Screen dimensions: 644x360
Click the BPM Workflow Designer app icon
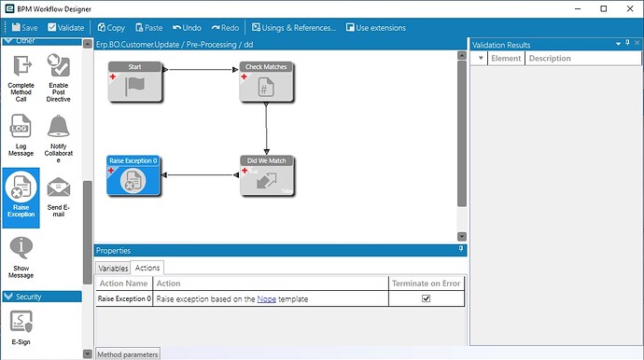click(x=9, y=8)
